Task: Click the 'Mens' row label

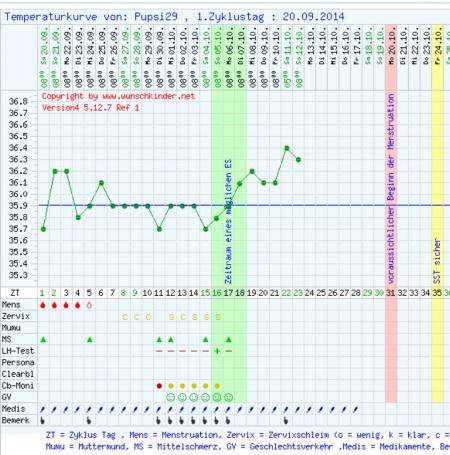Action: [x=11, y=305]
